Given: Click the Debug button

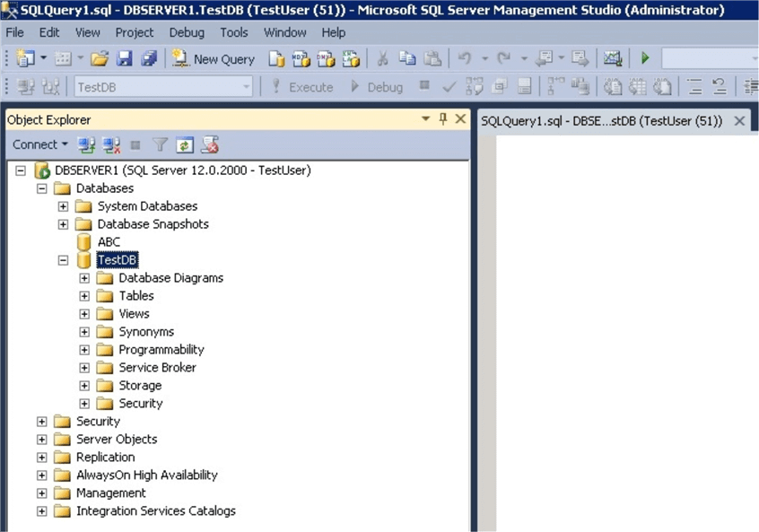Looking at the screenshot, I should 377,87.
